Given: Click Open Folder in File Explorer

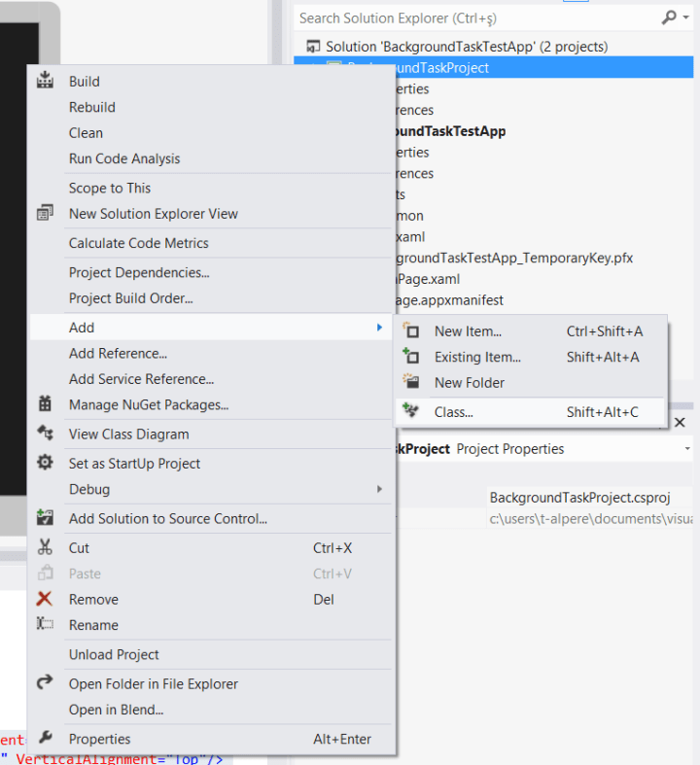Looking at the screenshot, I should click(x=153, y=683).
